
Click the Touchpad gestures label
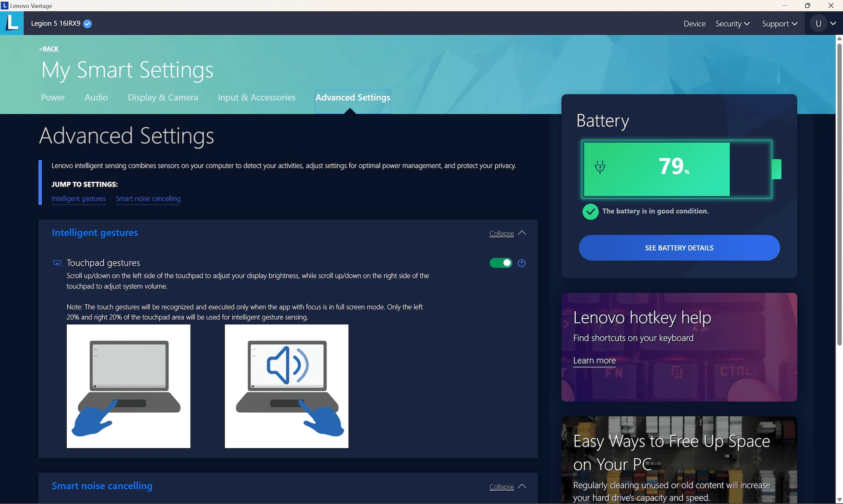tap(103, 263)
